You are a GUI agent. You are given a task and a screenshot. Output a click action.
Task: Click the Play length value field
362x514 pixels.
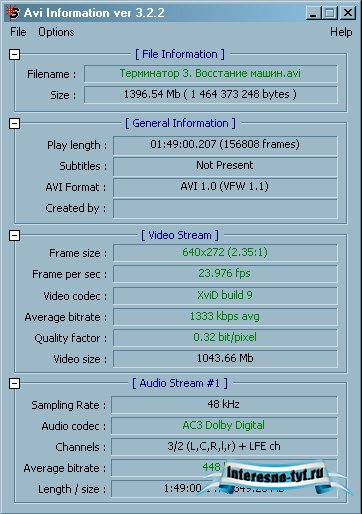[225, 145]
